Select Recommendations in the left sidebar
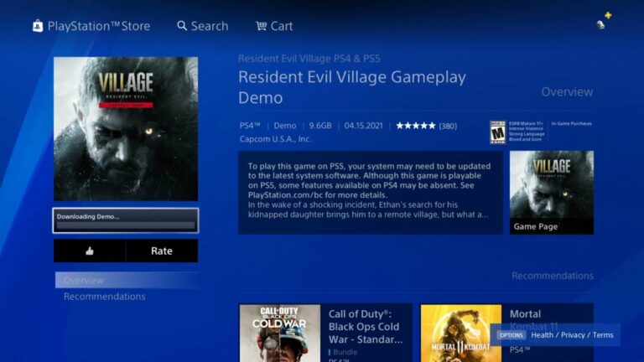This screenshot has width=644, height=362. coord(104,297)
